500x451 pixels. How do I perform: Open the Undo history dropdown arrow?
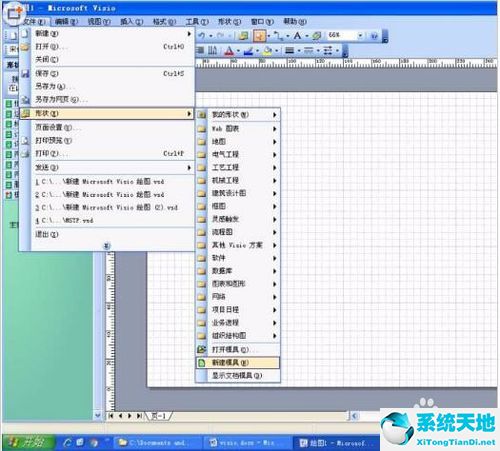pyautogui.click(x=211, y=36)
